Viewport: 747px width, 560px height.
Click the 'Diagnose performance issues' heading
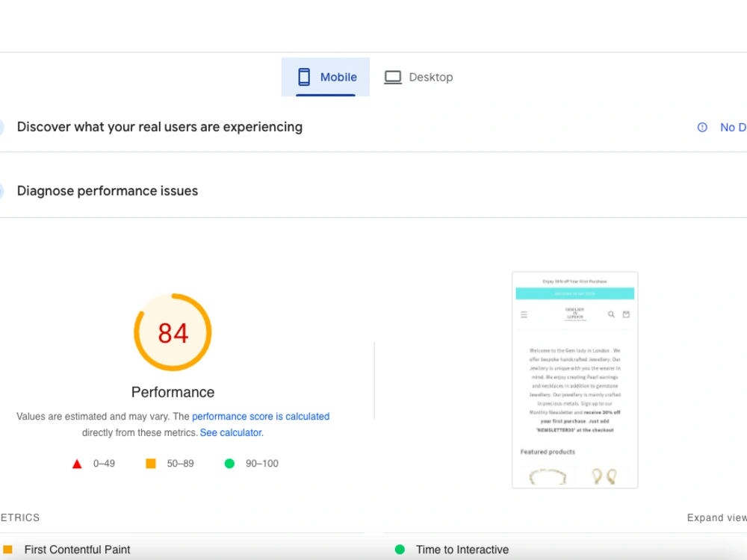tap(108, 191)
